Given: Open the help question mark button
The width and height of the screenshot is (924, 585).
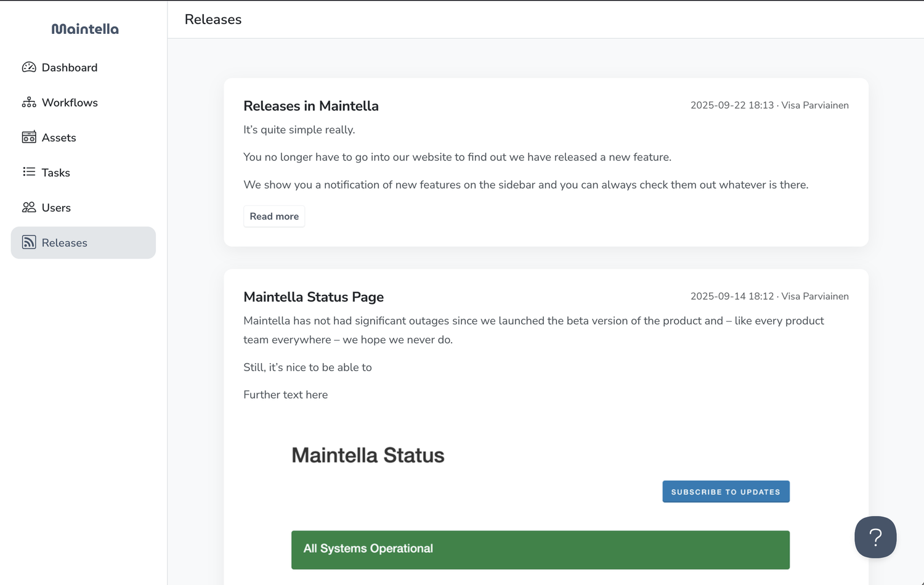Looking at the screenshot, I should coord(875,537).
